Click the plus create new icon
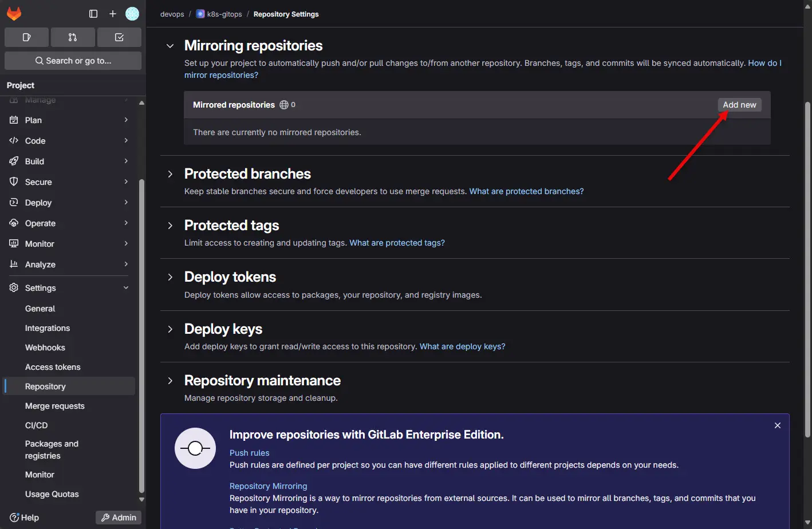Image resolution: width=812 pixels, height=529 pixels. click(x=113, y=14)
